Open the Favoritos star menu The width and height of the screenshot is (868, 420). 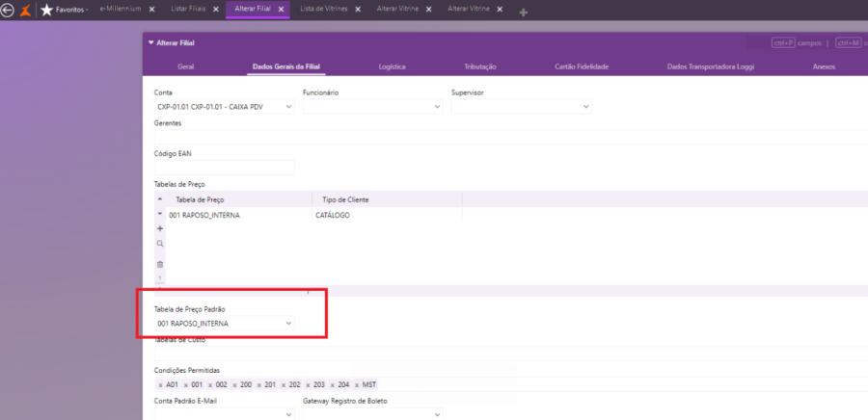(x=65, y=10)
